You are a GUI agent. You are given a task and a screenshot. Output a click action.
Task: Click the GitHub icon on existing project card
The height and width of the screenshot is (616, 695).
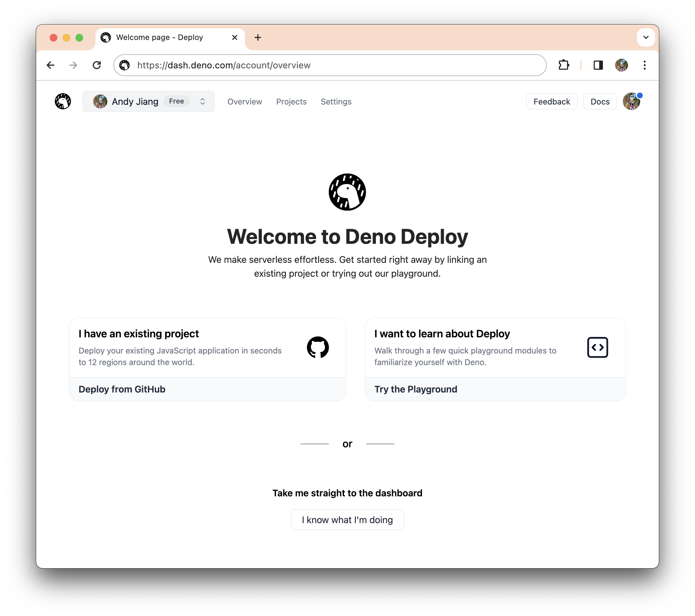(x=318, y=347)
